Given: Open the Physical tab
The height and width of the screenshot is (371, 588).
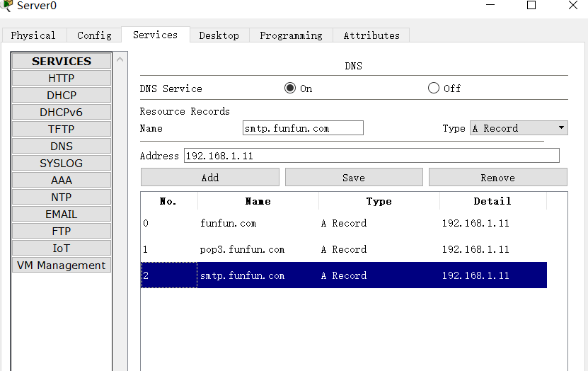Looking at the screenshot, I should coord(34,35).
